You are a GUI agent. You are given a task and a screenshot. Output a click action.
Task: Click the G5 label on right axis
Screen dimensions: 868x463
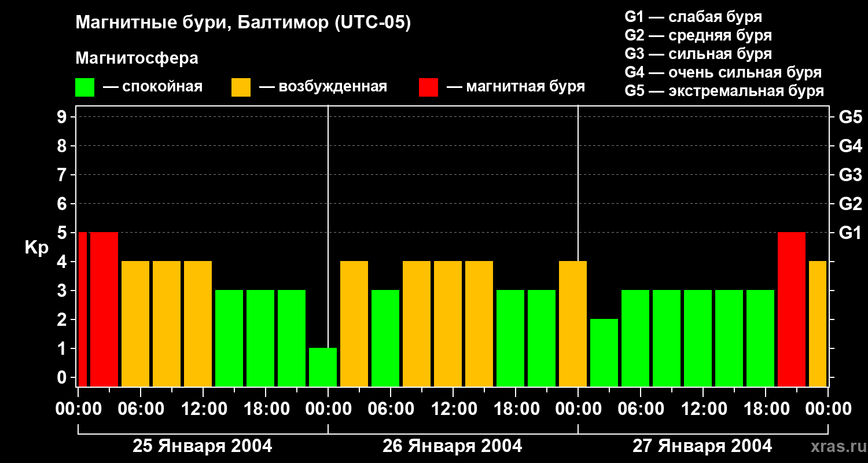[850, 117]
